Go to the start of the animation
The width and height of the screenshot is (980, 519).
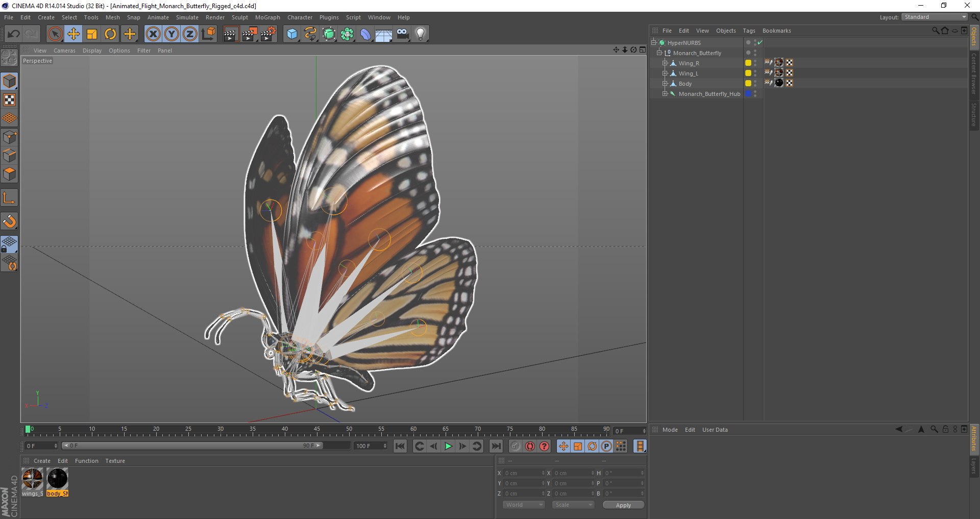[x=400, y=446]
